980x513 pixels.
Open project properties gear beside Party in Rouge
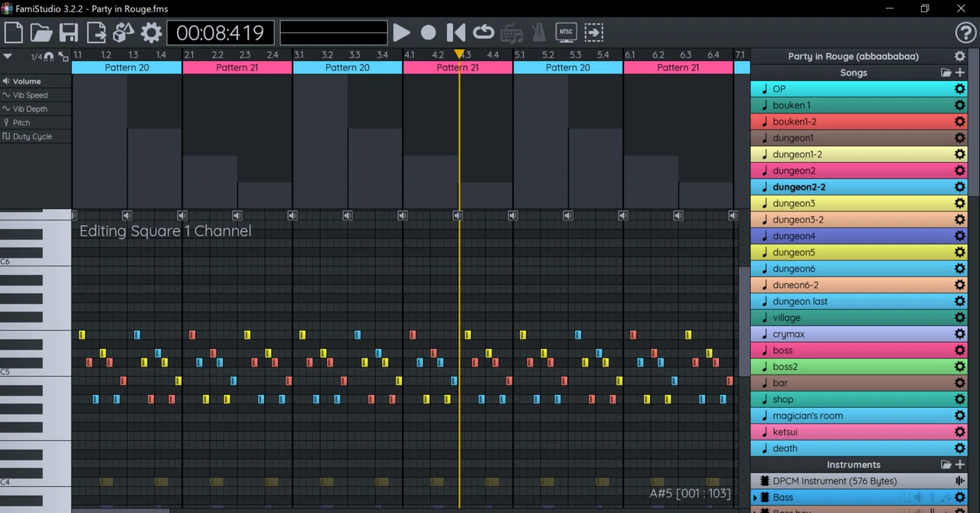959,56
